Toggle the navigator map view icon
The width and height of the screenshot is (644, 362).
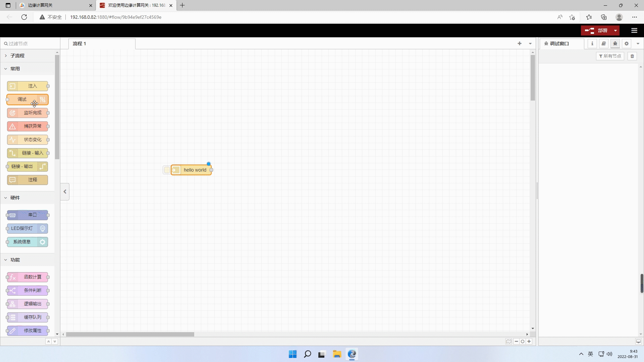pyautogui.click(x=509, y=342)
